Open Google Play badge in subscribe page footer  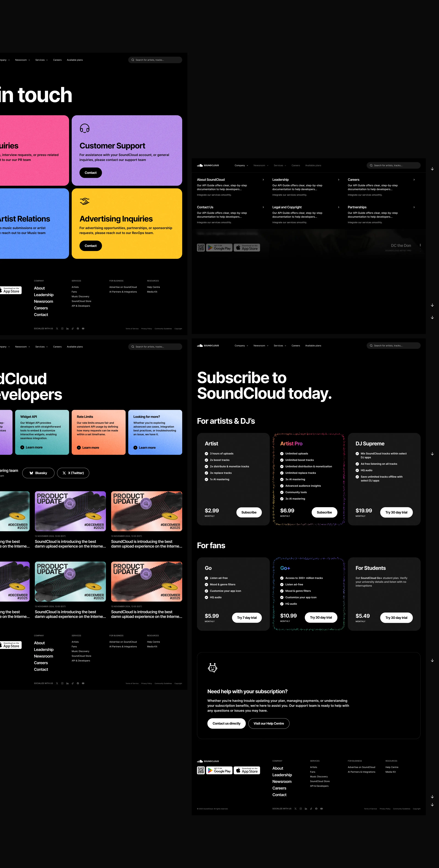(x=219, y=770)
